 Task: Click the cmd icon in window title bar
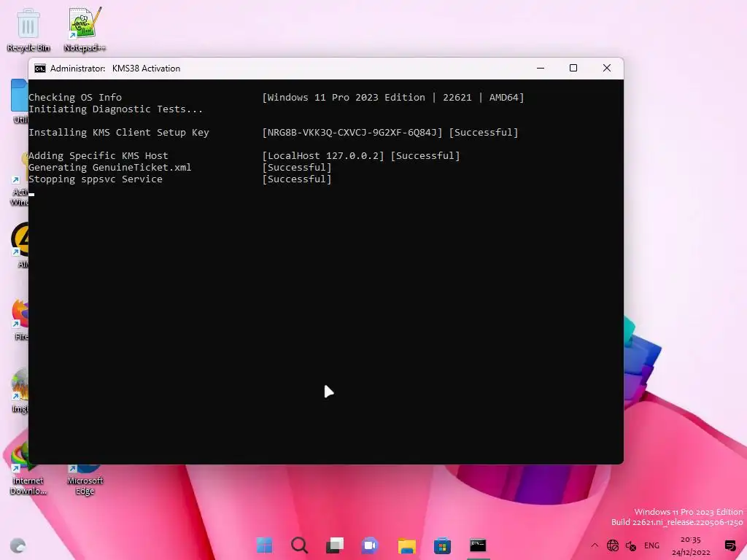40,69
